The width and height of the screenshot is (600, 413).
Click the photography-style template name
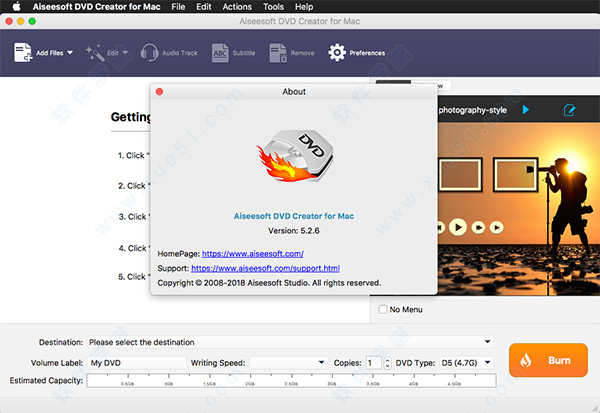click(x=473, y=110)
